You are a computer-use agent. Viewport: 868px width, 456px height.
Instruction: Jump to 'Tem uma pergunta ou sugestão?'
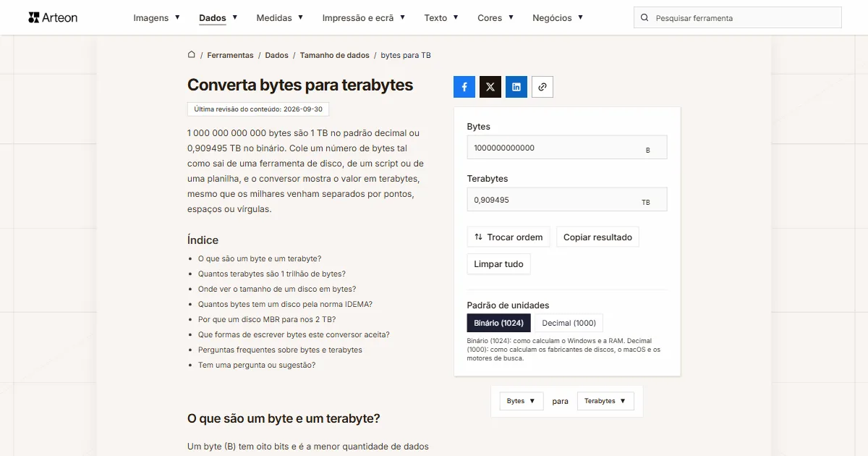[257, 365]
